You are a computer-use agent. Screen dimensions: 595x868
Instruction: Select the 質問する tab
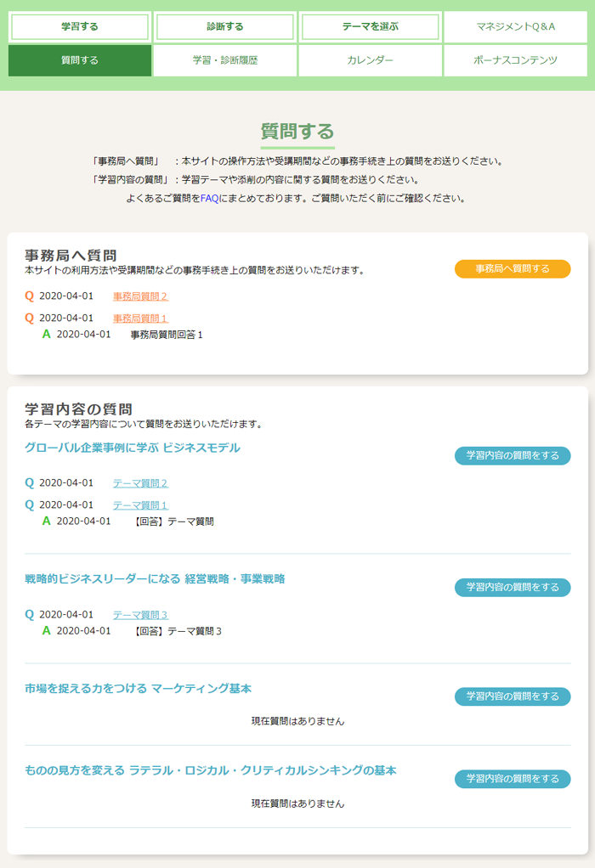click(80, 60)
